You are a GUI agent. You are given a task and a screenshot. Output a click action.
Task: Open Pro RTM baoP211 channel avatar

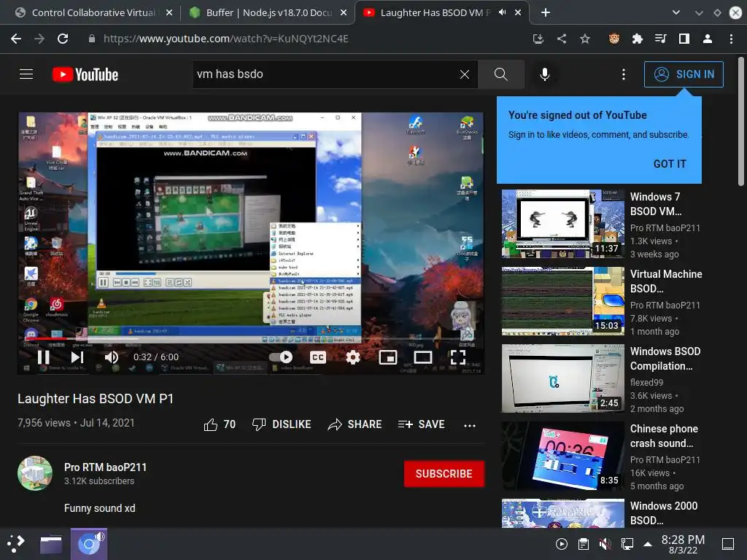coord(35,473)
